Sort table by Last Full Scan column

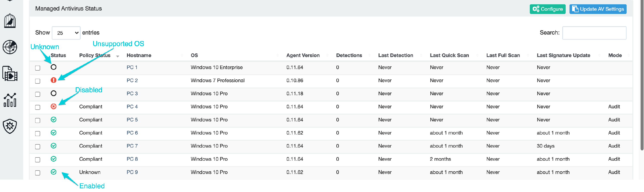pos(503,55)
